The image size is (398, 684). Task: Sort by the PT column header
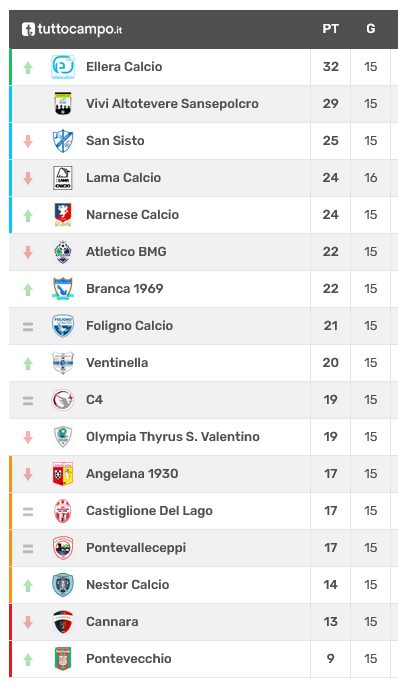330,29
